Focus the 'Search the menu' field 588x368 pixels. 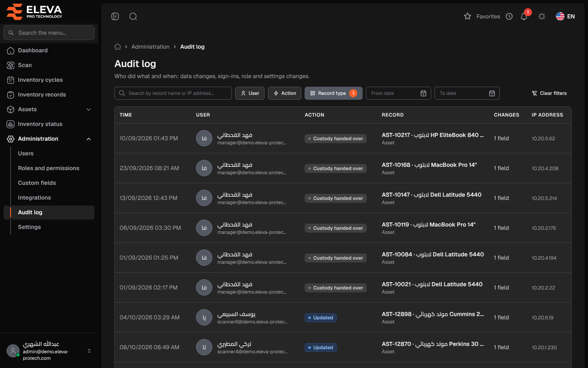49,33
